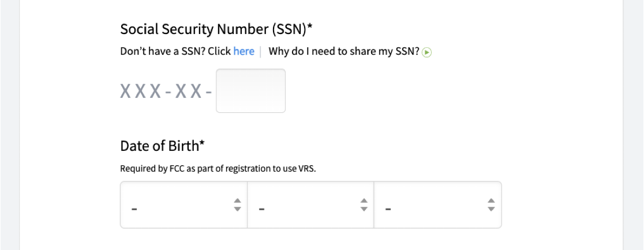644x250 pixels.
Task: Click down arrow on middle birth date selector
Action: click(364, 209)
